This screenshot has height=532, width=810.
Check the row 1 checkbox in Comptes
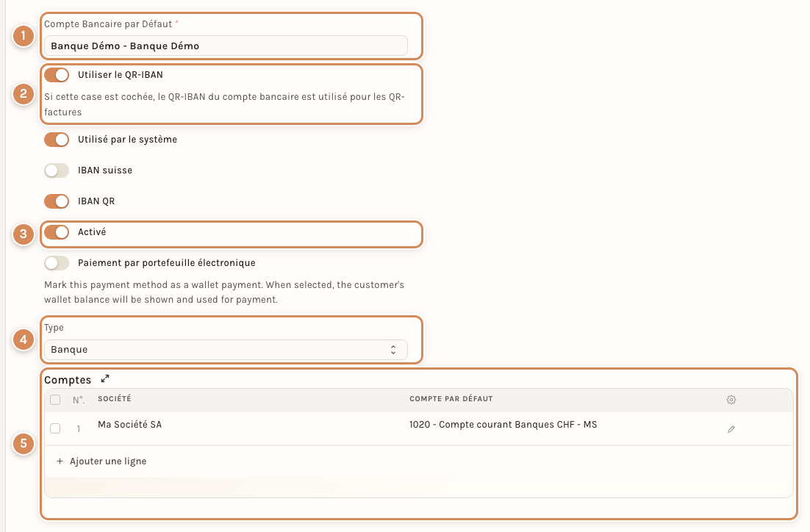coord(55,428)
